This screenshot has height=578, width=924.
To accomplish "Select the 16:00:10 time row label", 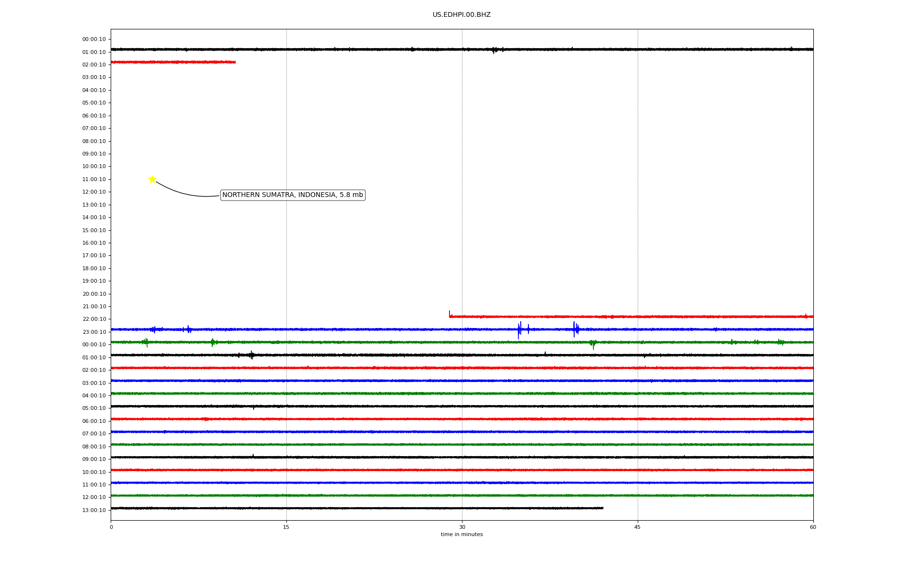I will click(94, 243).
